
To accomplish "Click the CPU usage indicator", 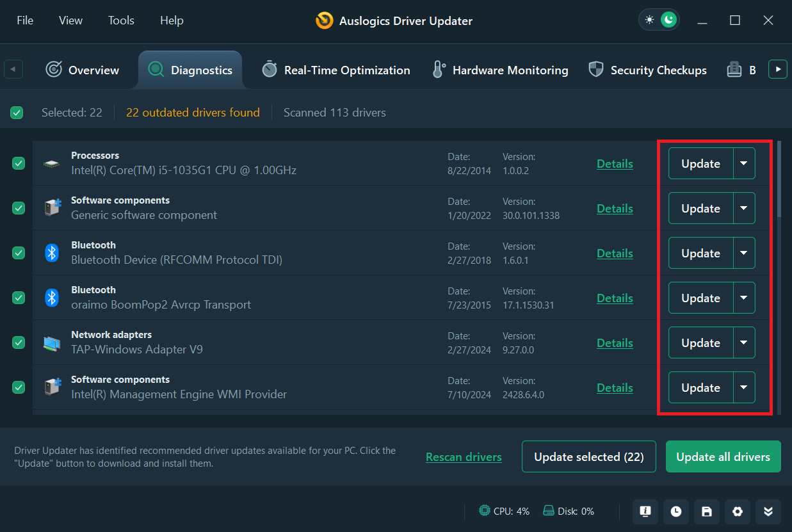I will [x=505, y=511].
